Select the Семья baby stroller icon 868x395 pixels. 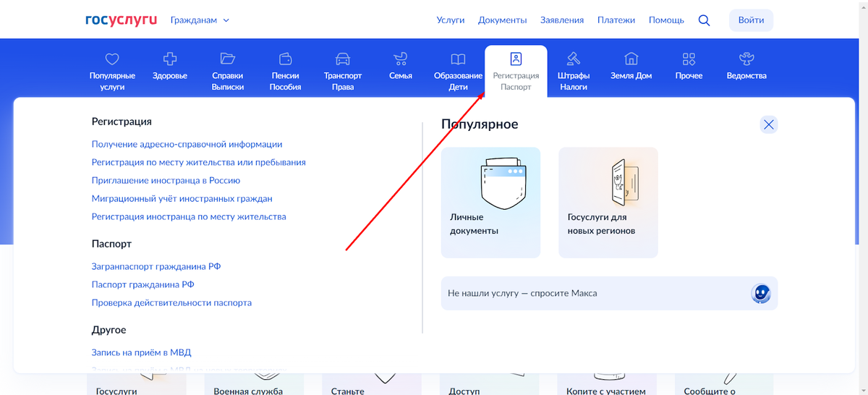(x=400, y=59)
